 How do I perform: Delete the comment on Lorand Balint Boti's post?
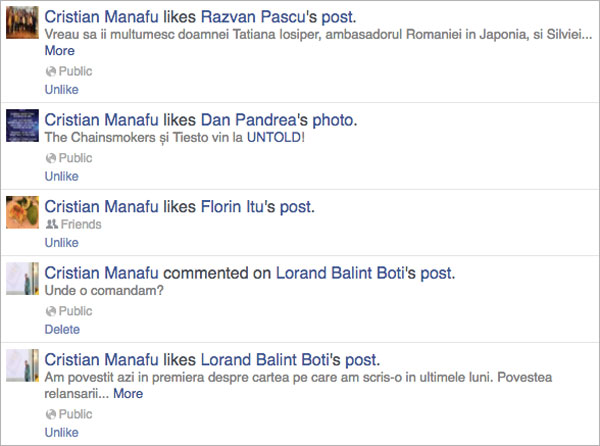(62, 329)
